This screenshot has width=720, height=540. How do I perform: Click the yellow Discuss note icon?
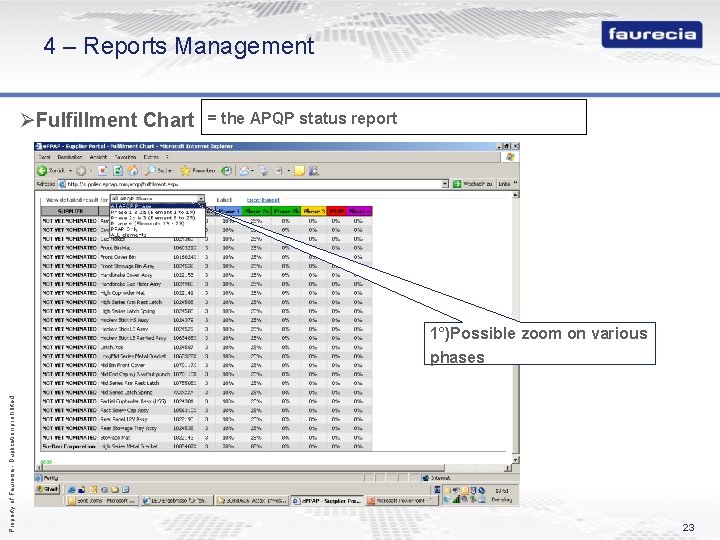[299, 171]
